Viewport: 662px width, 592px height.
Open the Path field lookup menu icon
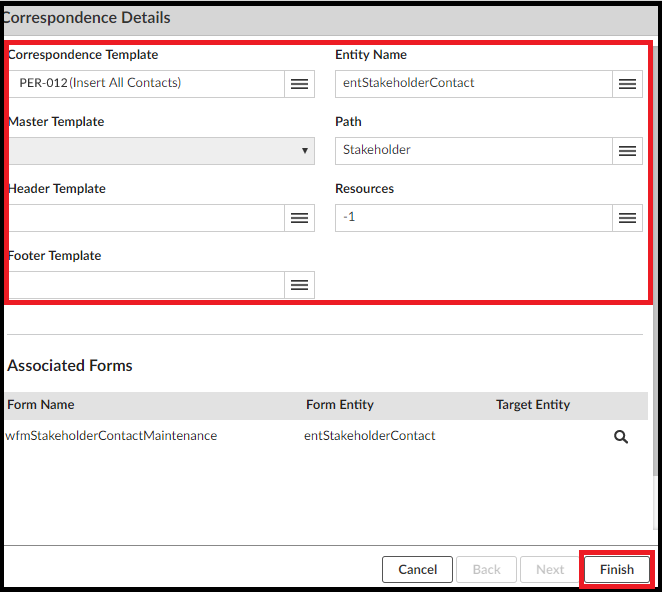pyautogui.click(x=627, y=151)
